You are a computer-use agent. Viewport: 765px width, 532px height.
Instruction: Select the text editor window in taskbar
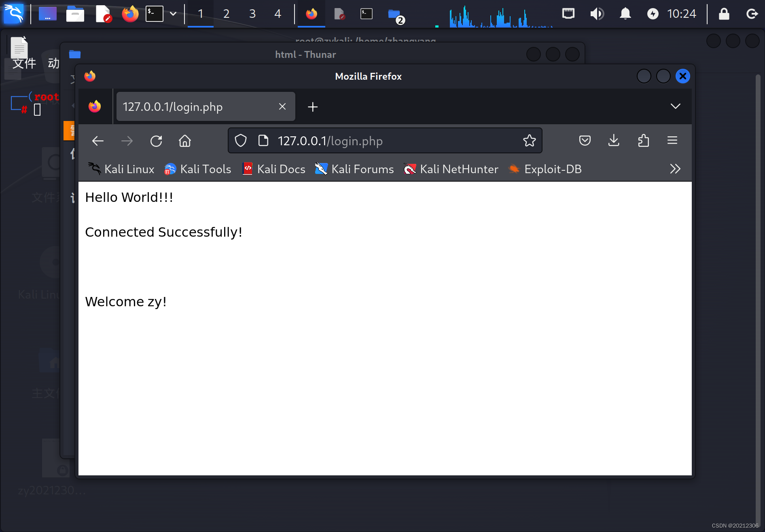tap(339, 14)
